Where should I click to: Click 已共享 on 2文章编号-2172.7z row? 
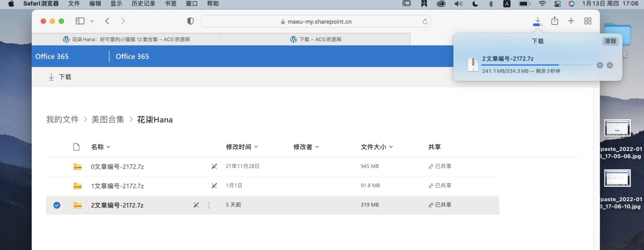[440, 205]
